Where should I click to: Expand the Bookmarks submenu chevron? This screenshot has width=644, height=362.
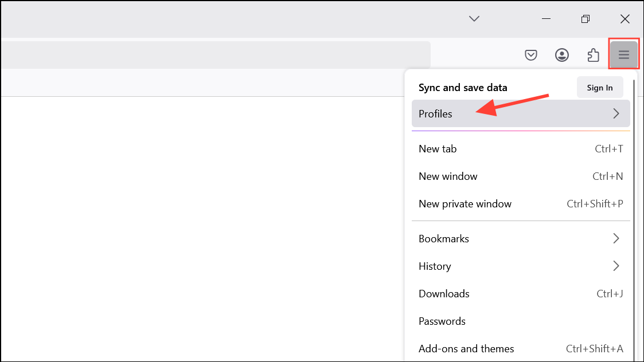click(616, 238)
